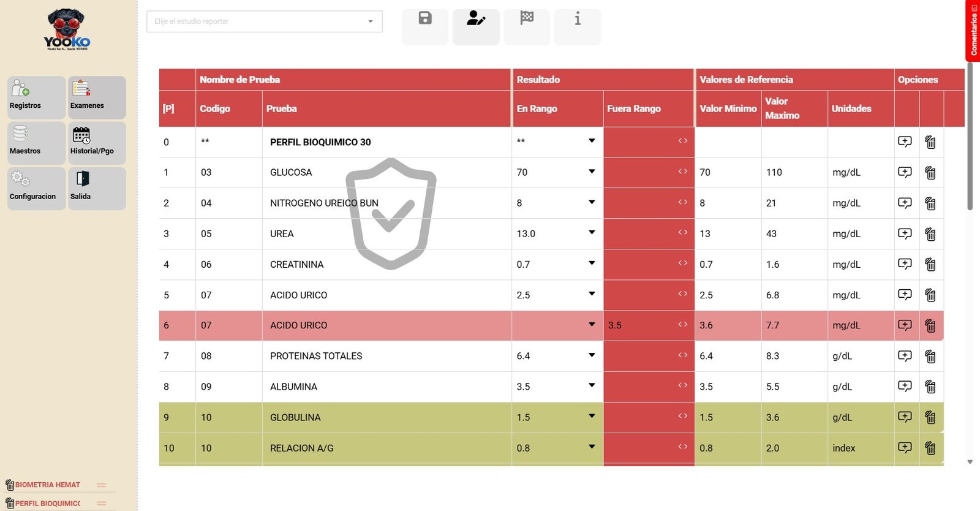Expand En Rango dropdown for PROTEINAS TOTALES
Screen dimensions: 980x511
592,355
